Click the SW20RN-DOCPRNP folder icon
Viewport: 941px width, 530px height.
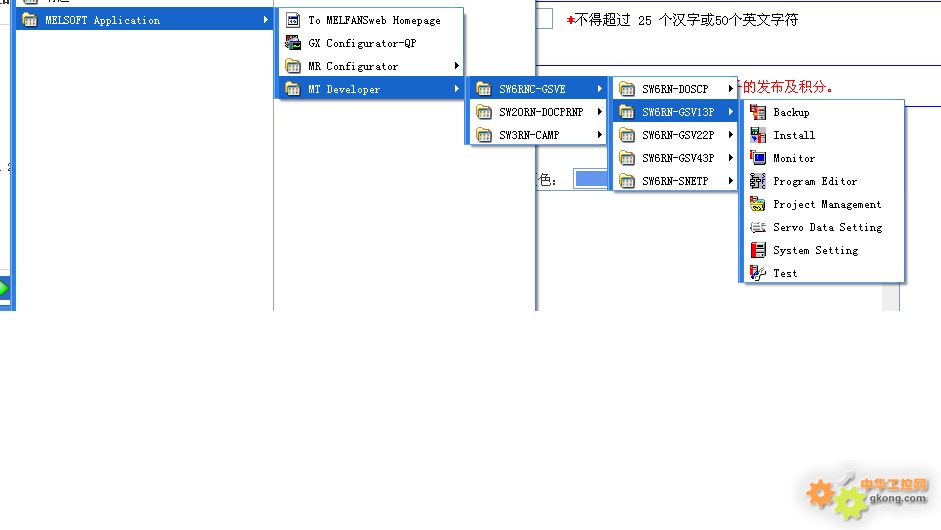tap(484, 112)
